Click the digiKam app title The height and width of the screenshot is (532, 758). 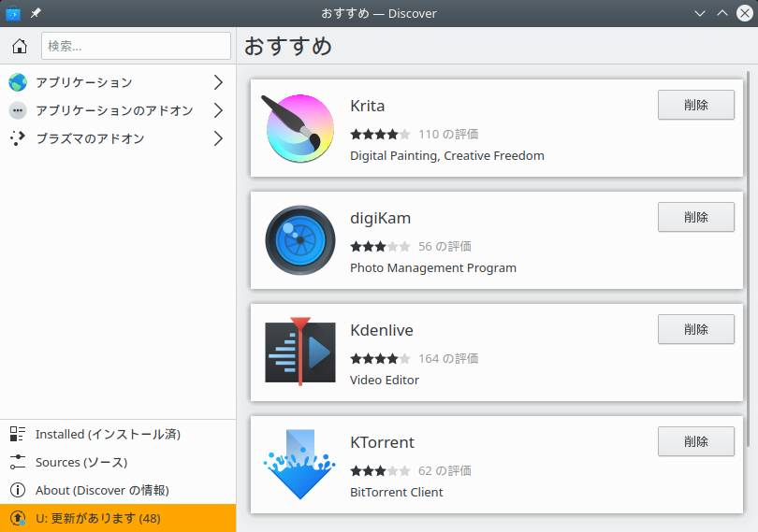coord(381,219)
